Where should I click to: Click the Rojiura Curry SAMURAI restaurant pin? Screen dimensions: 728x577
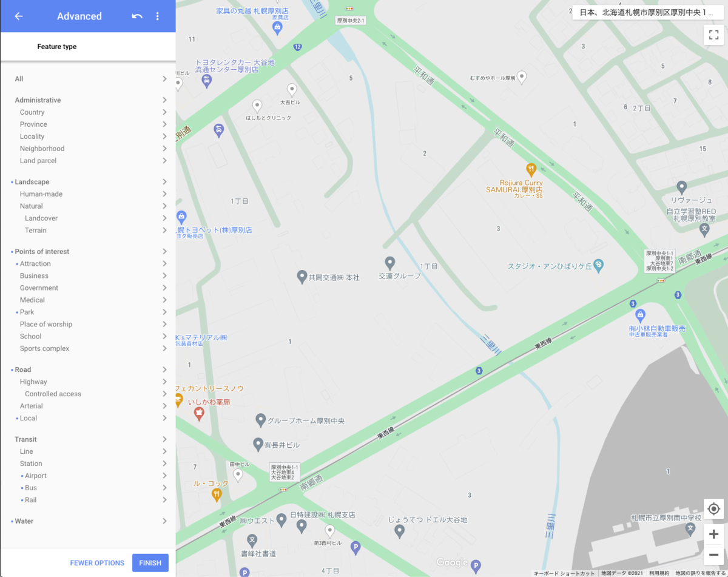click(531, 169)
